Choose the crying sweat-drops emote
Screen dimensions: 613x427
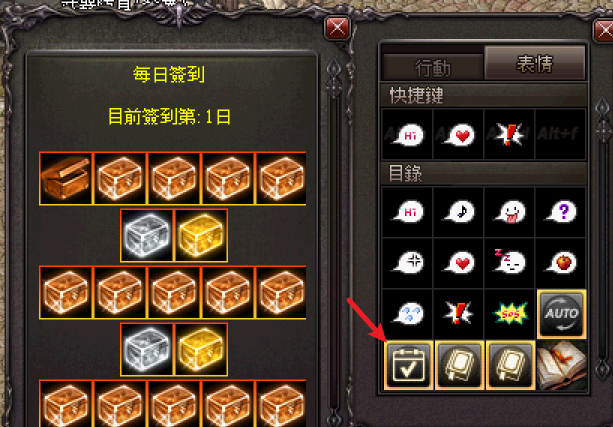pyautogui.click(x=409, y=314)
